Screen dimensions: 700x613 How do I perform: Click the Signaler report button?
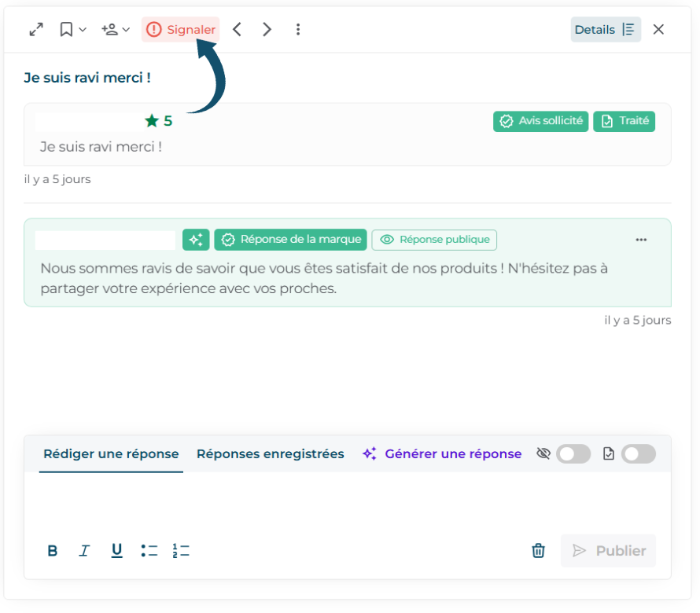coord(181,30)
